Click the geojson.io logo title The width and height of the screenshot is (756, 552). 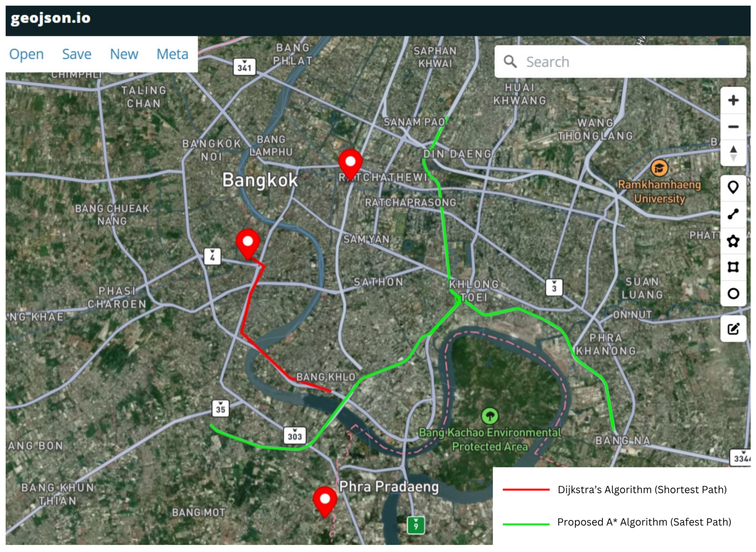(x=51, y=18)
